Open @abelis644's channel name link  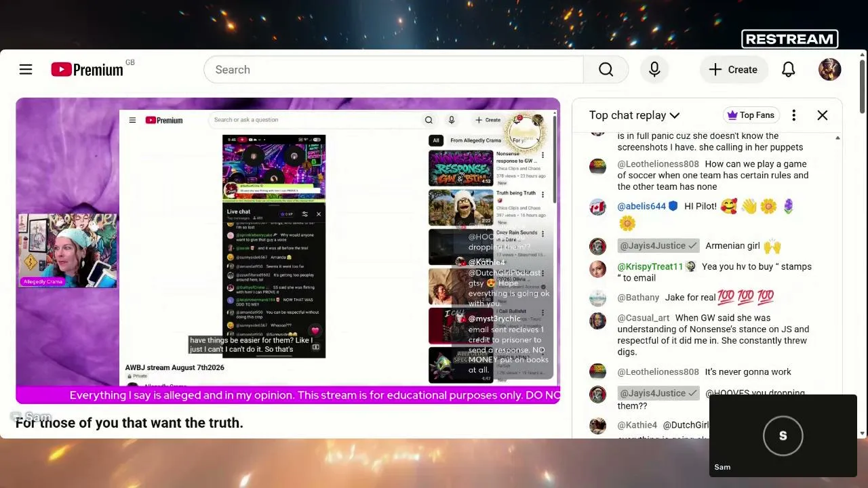pos(642,206)
